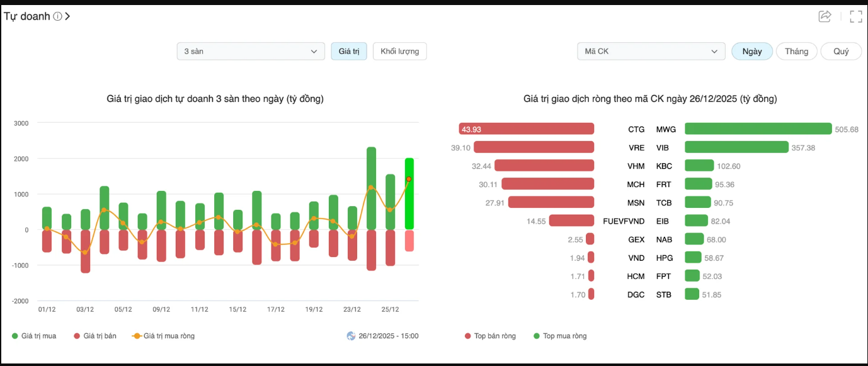
Task: Click the STB green bar 51.85
Action: point(692,294)
